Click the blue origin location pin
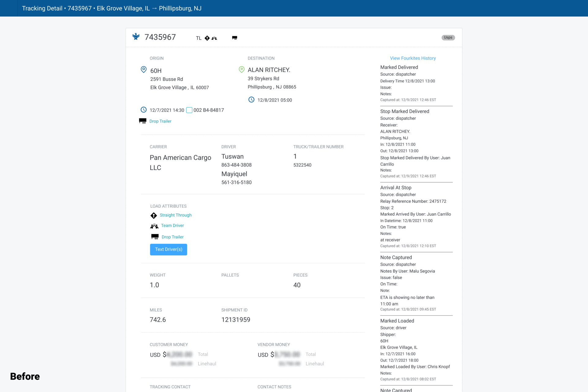The image size is (588, 392). click(x=143, y=70)
